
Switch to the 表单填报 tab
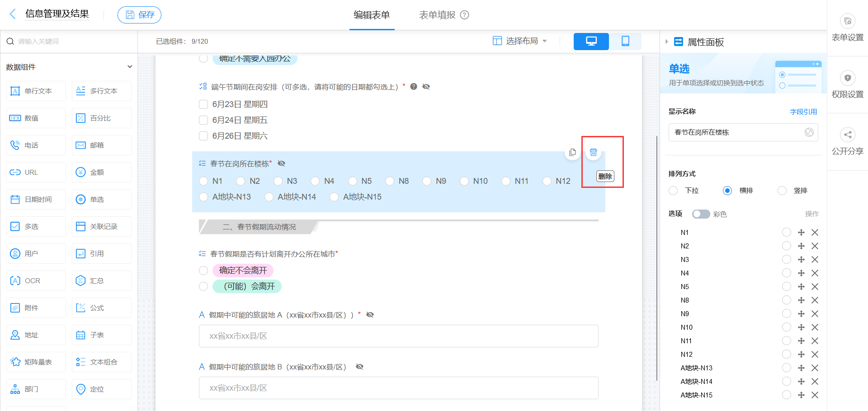(437, 14)
